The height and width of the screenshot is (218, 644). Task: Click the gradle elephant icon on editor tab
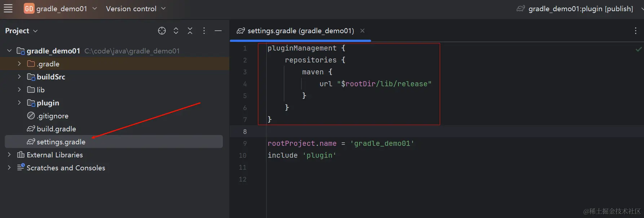tap(241, 31)
